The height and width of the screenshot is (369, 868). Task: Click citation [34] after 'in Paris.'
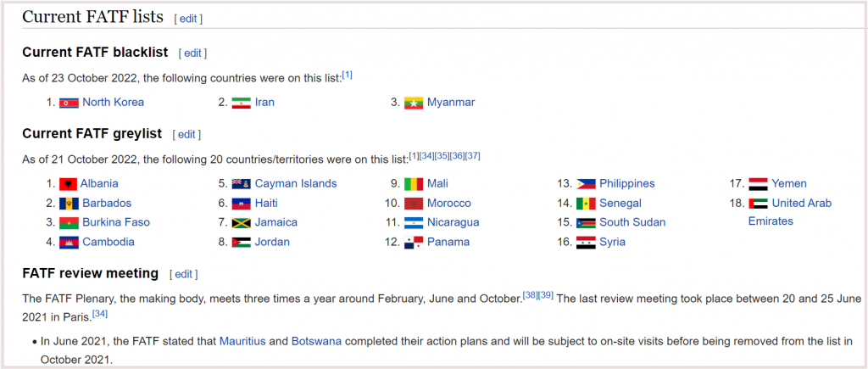tap(100, 314)
